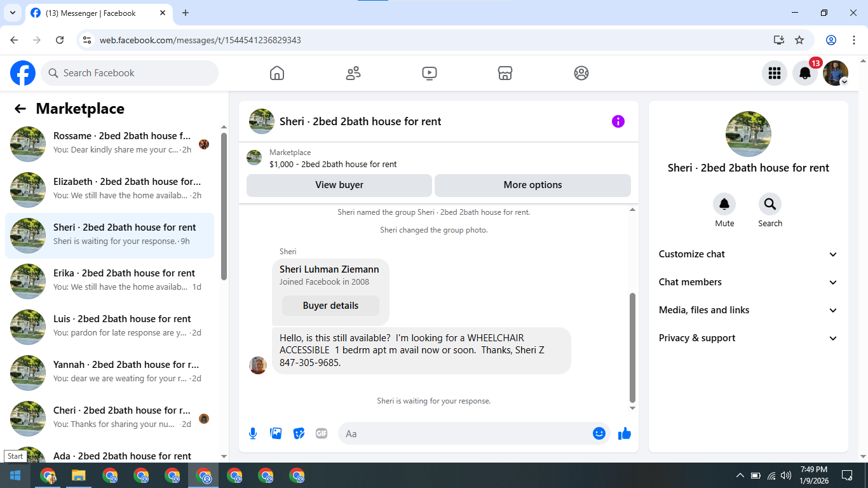The height and width of the screenshot is (488, 868).
Task: Open a new browser tab
Action: pos(186,13)
